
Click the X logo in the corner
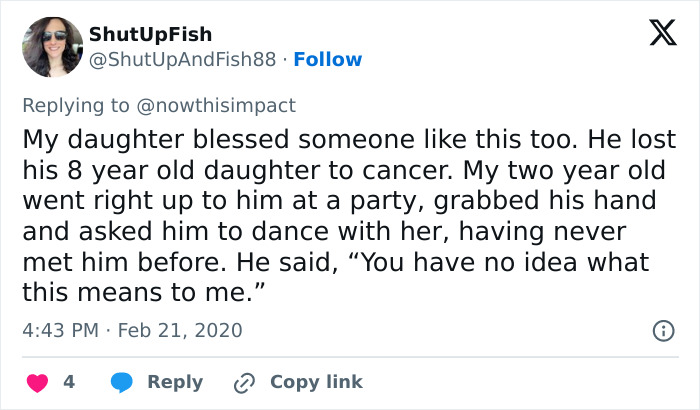pyautogui.click(x=655, y=34)
